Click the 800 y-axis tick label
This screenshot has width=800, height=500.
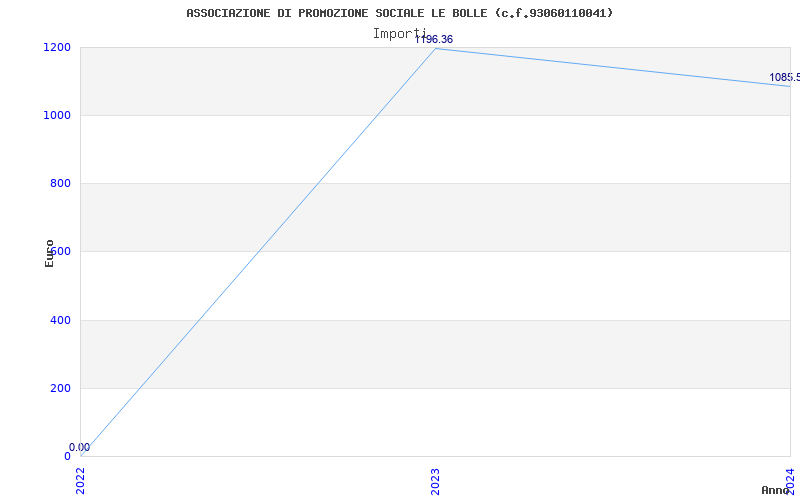[x=60, y=184]
